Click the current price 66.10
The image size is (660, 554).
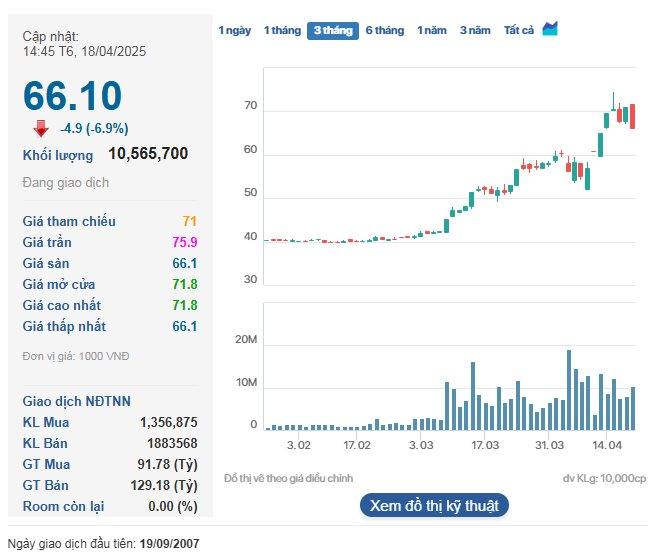(x=72, y=96)
